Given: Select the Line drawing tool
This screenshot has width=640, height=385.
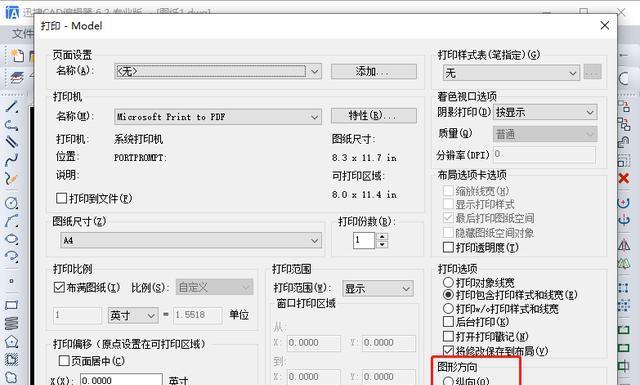Looking at the screenshot, I should (11, 107).
